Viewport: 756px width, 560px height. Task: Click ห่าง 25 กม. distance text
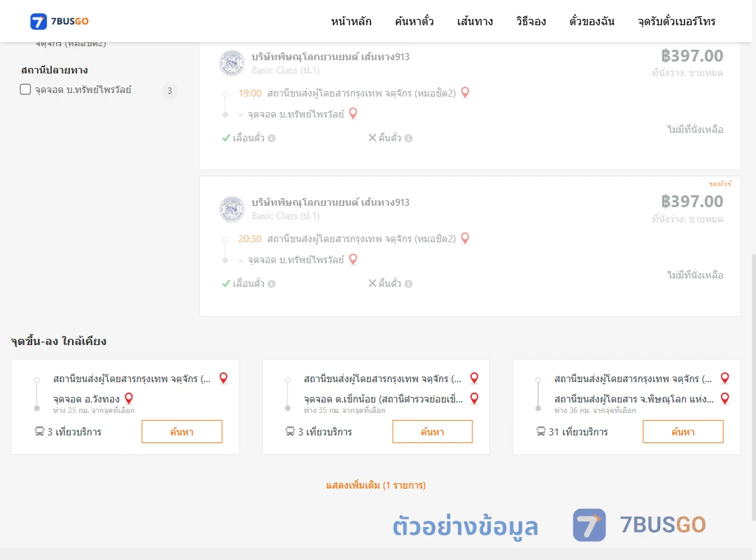pyautogui.click(x=94, y=410)
